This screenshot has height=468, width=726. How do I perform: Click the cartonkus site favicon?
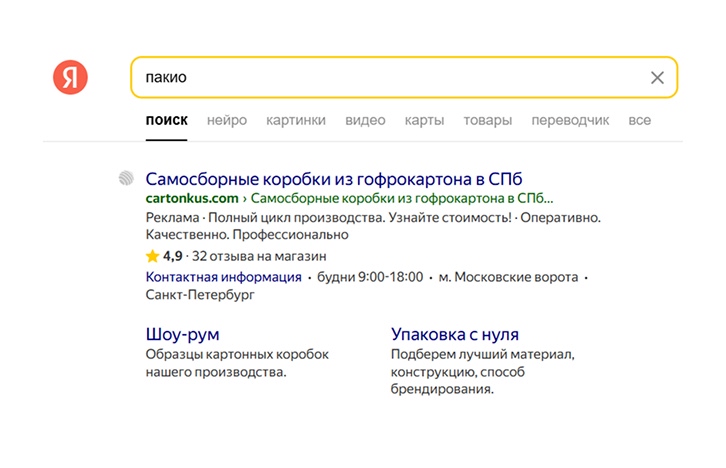(126, 178)
